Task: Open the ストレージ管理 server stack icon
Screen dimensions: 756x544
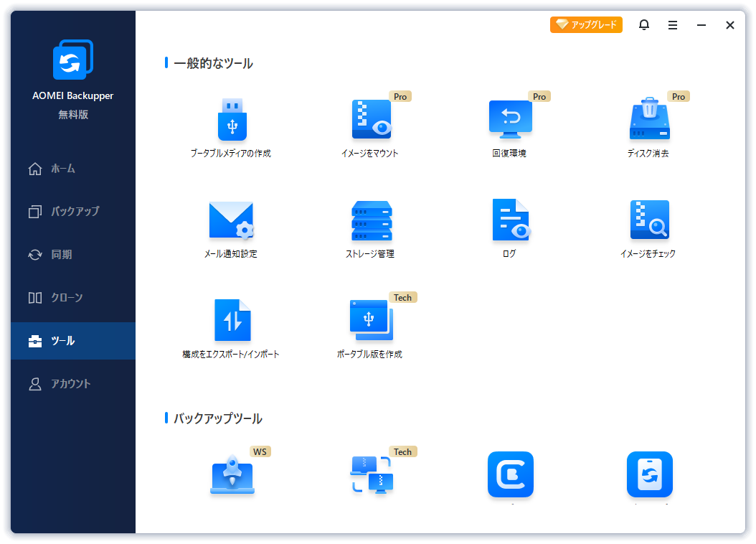Action: (x=372, y=220)
